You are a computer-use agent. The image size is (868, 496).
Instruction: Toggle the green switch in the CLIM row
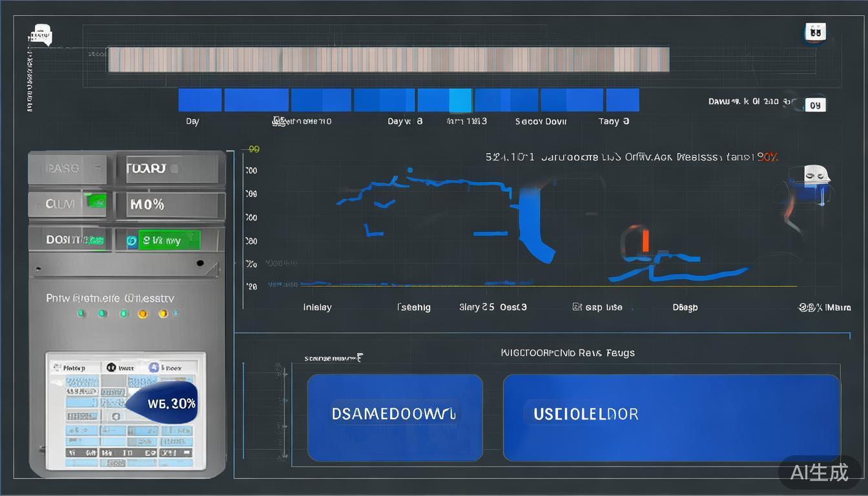tap(96, 202)
